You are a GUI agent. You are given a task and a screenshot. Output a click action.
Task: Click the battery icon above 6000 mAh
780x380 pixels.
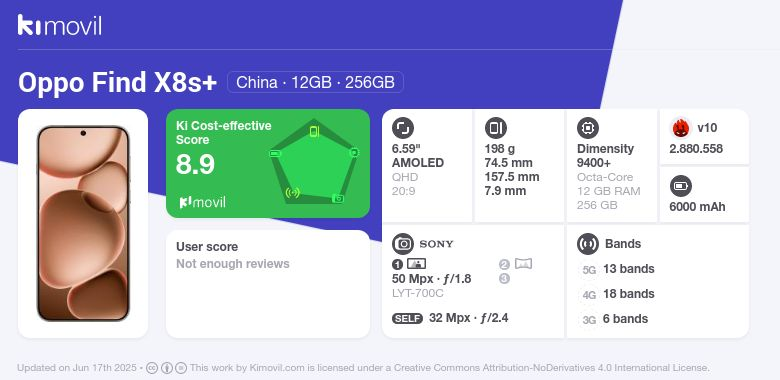(x=681, y=187)
